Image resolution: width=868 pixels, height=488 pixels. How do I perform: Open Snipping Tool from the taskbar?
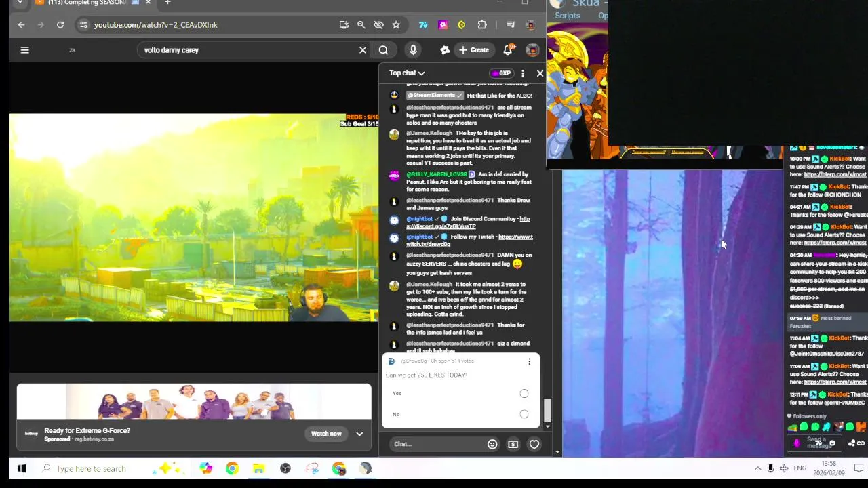(312, 469)
